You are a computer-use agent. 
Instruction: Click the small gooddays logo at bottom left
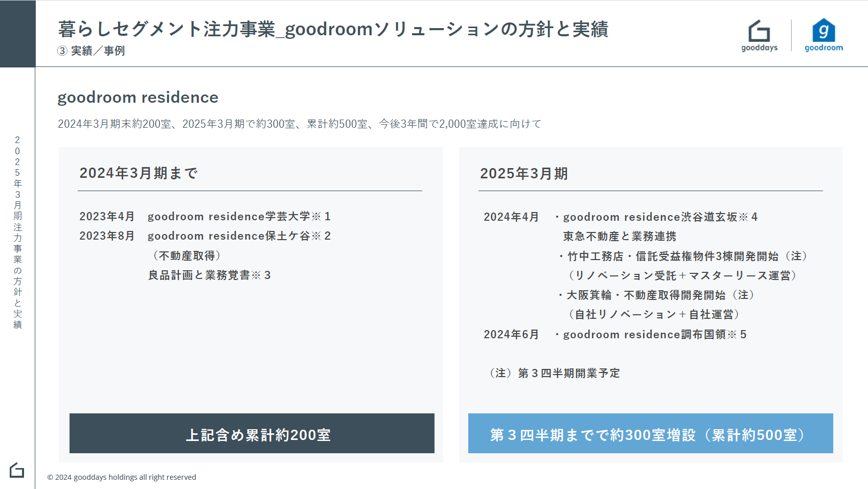[17, 470]
